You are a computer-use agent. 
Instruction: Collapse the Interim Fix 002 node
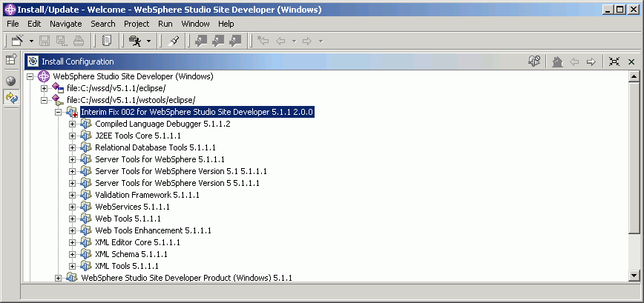58,113
